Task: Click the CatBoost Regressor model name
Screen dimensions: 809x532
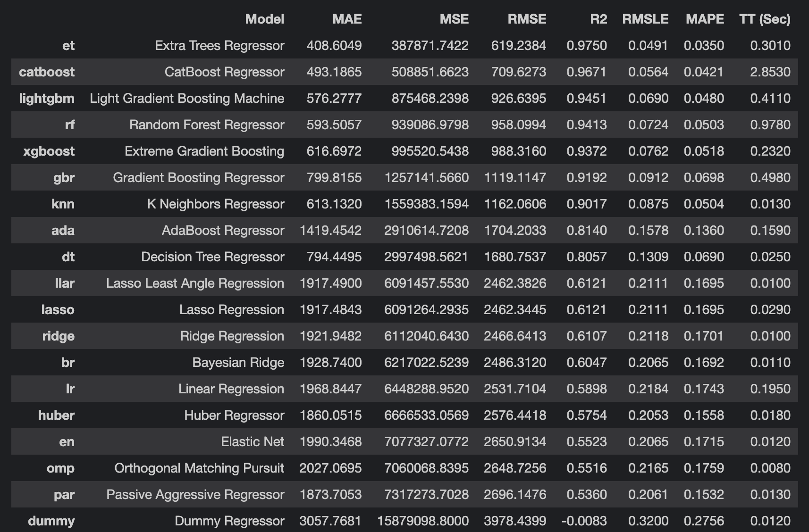Action: coord(224,72)
